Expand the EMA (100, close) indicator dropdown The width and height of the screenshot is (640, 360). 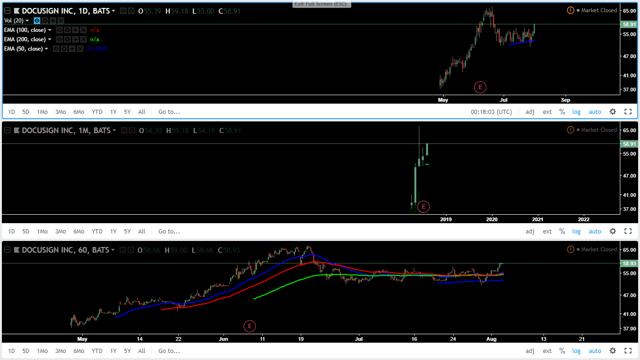tap(50, 30)
